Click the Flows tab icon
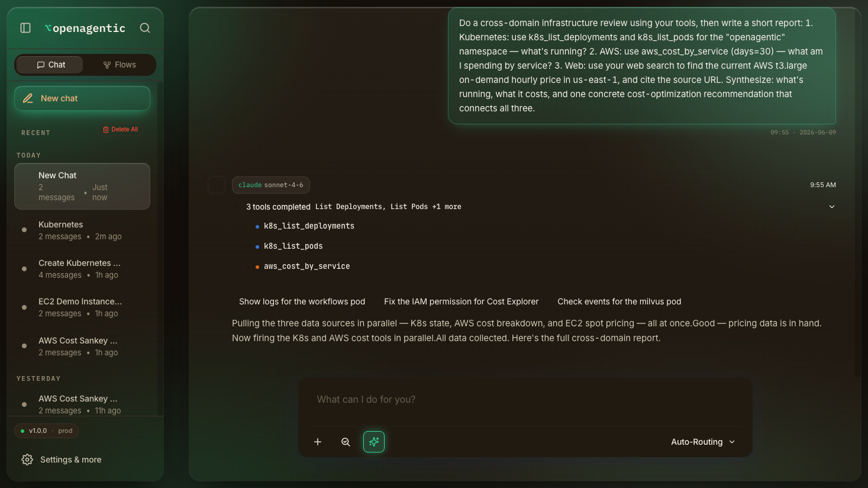Viewport: 868px width, 488px height. click(x=107, y=65)
